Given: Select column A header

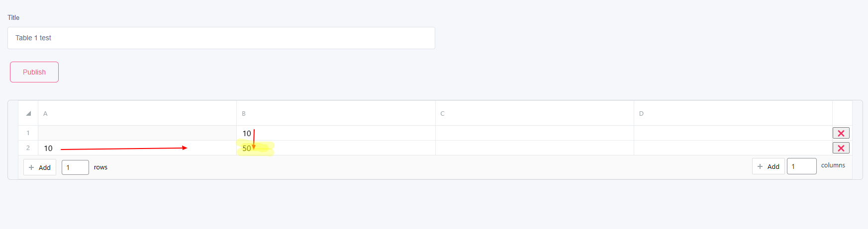Looking at the screenshot, I should (137, 113).
